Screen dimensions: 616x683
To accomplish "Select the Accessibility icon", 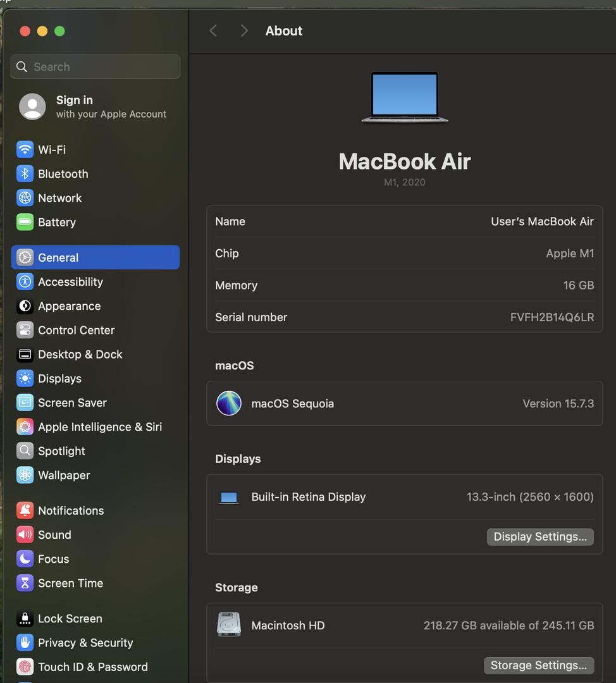I will 25,282.
